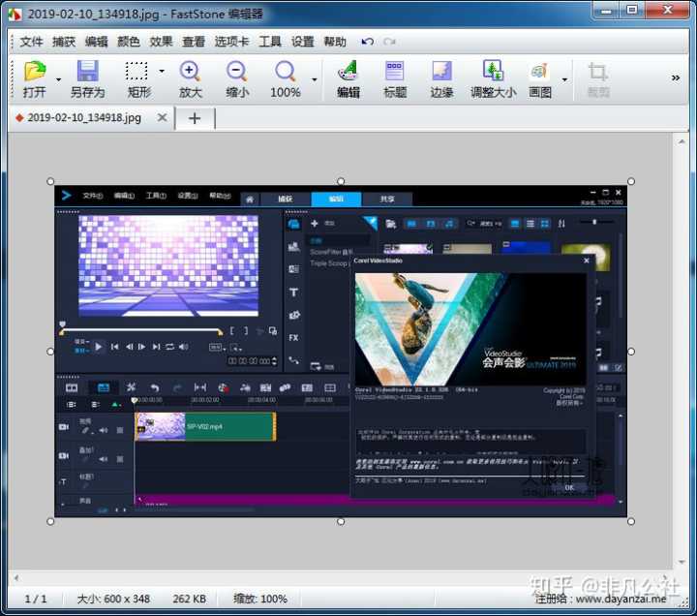Viewport: 697px width, 616px height.
Task: Expand the 矩形 capture shape dropdown arrow
Action: (x=162, y=71)
